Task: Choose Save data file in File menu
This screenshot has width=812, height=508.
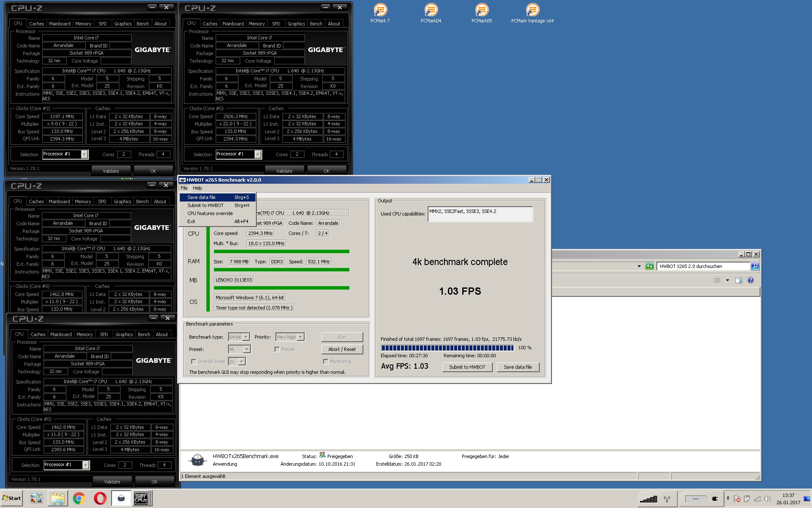Action: [218, 197]
